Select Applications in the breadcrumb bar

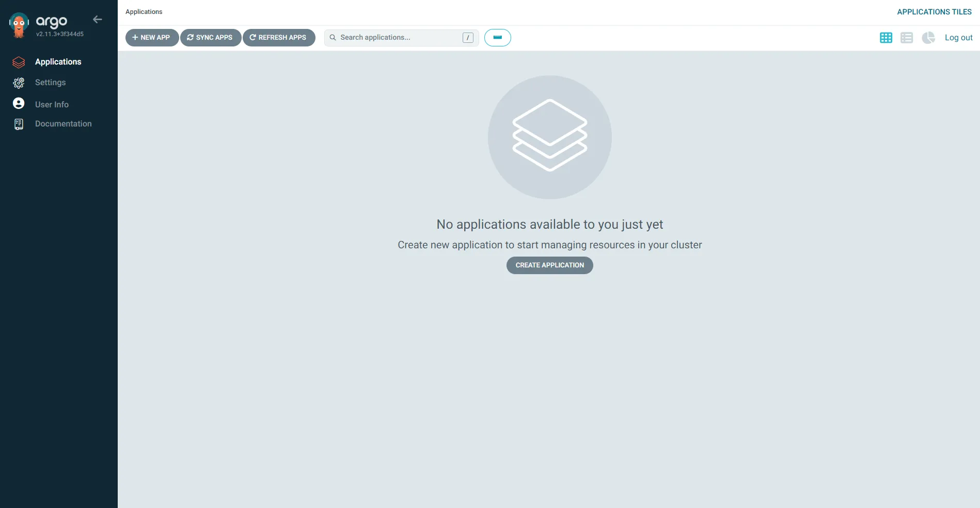click(144, 11)
